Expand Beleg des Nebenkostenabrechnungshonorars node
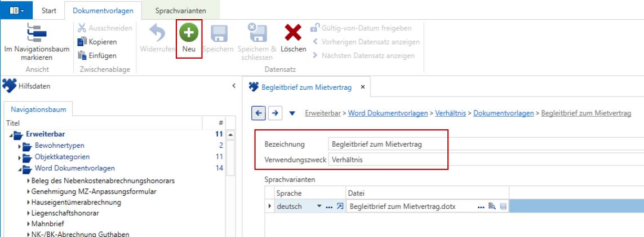The height and width of the screenshot is (237, 644). coord(28,180)
